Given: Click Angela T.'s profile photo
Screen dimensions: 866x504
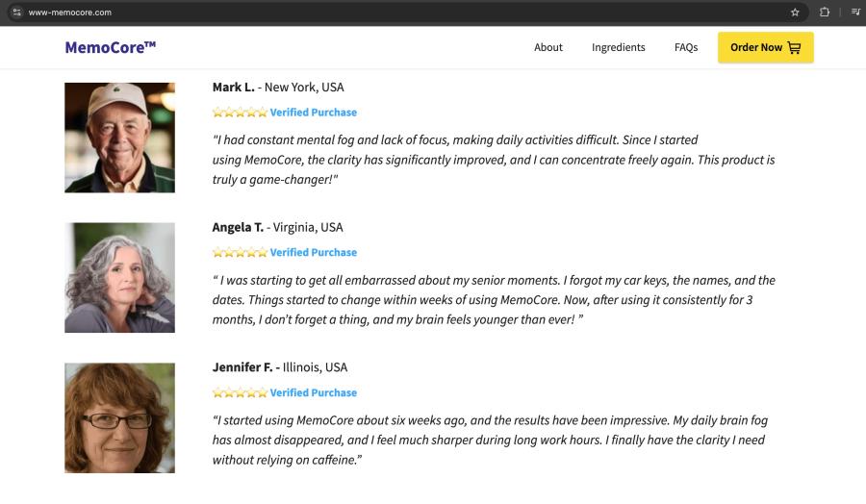Looking at the screenshot, I should (x=119, y=278).
